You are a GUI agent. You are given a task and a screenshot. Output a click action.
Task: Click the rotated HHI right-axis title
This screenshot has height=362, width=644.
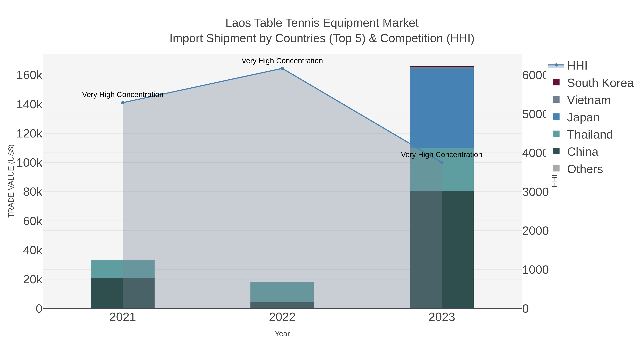pos(554,181)
